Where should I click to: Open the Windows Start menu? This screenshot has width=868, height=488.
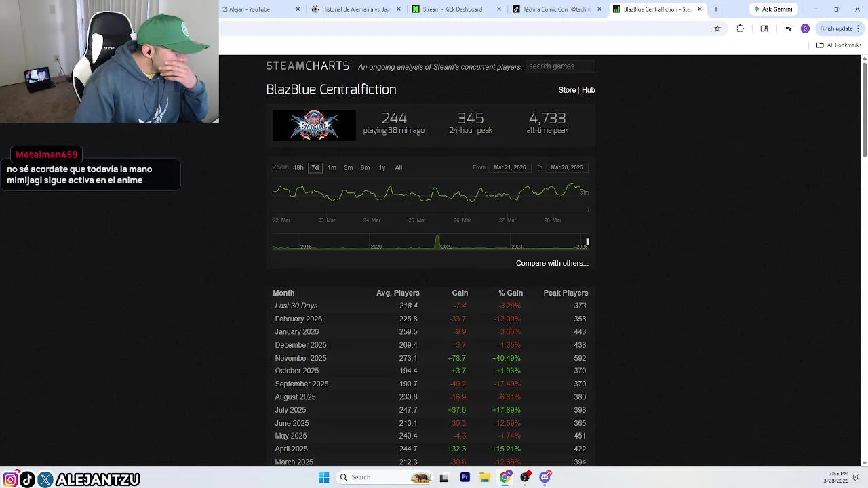click(323, 477)
